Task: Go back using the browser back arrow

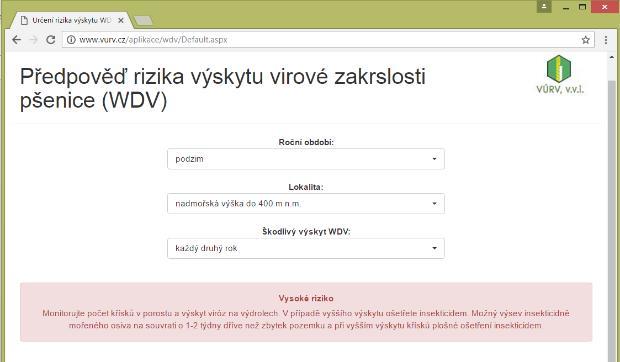Action: (17, 40)
